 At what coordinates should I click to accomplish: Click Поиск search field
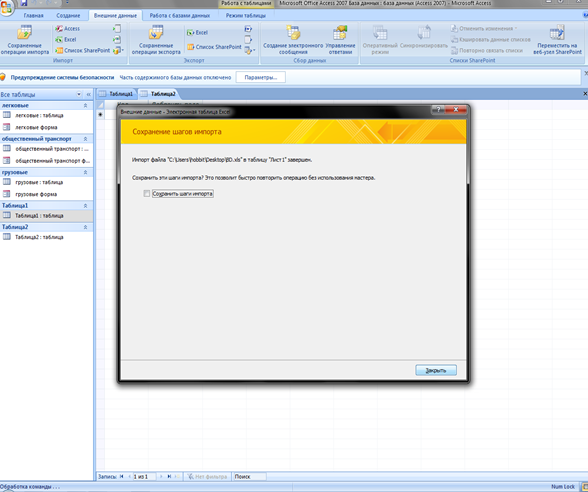pyautogui.click(x=249, y=477)
